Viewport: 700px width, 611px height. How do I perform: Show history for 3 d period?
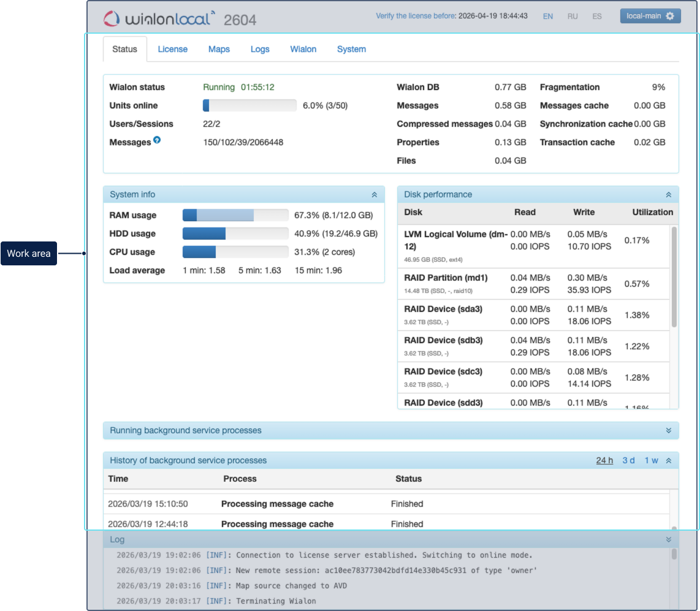pyautogui.click(x=628, y=461)
